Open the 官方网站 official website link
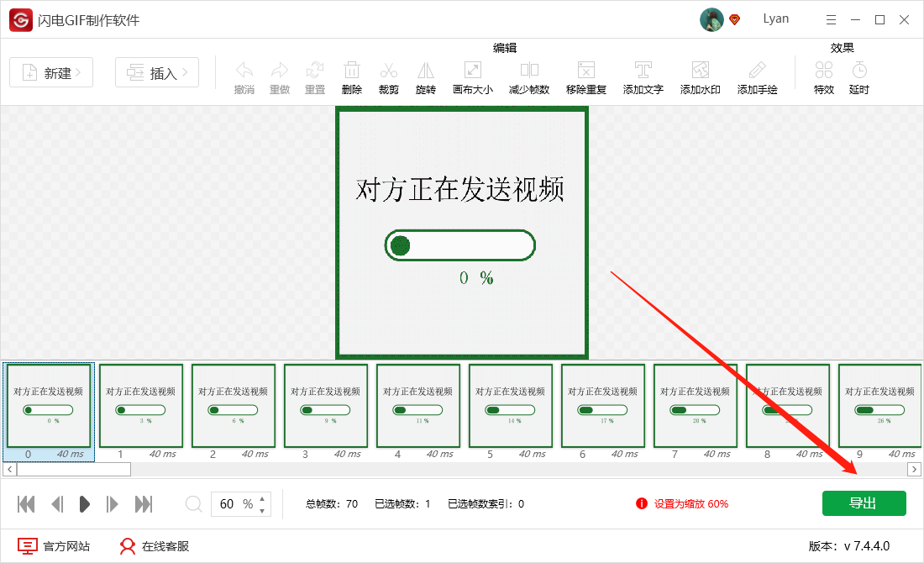The height and width of the screenshot is (563, 924). pyautogui.click(x=57, y=545)
